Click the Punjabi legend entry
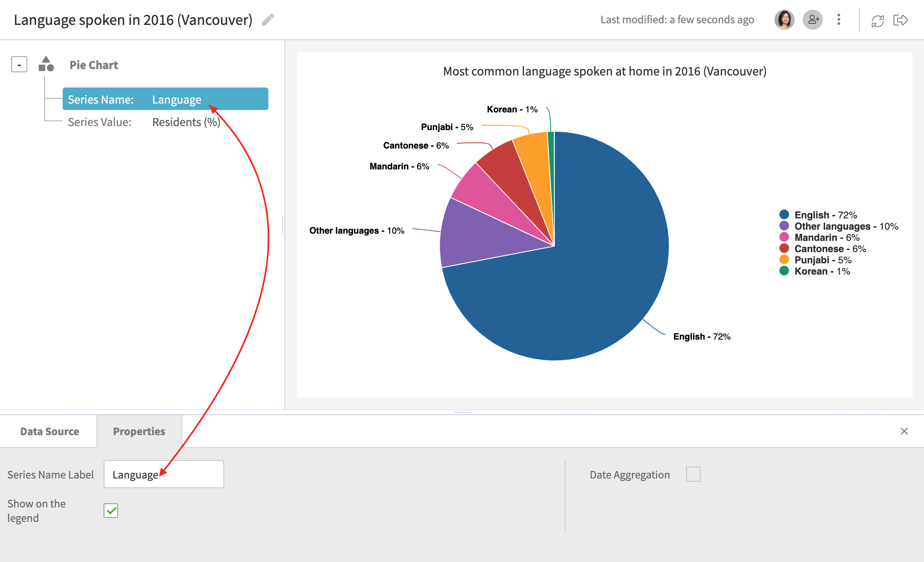Image resolution: width=924 pixels, height=562 pixels. (x=822, y=260)
